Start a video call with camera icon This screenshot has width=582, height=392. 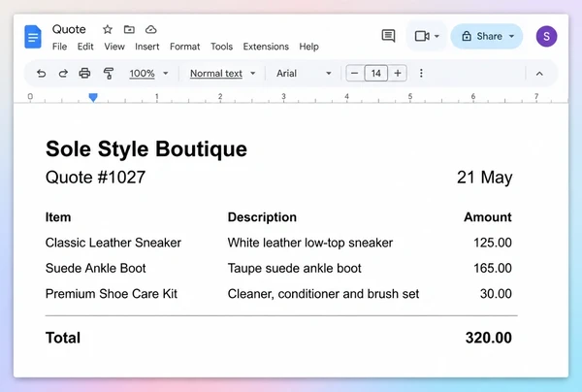point(422,36)
